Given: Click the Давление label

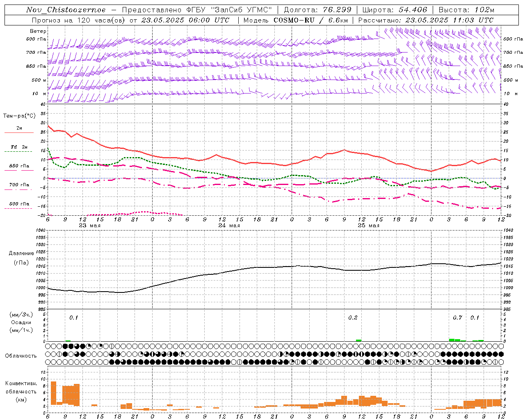Looking at the screenshot, I should 21,253.
